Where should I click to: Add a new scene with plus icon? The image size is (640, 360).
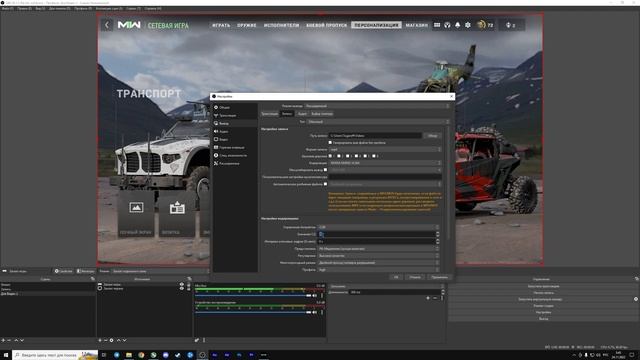3,340
